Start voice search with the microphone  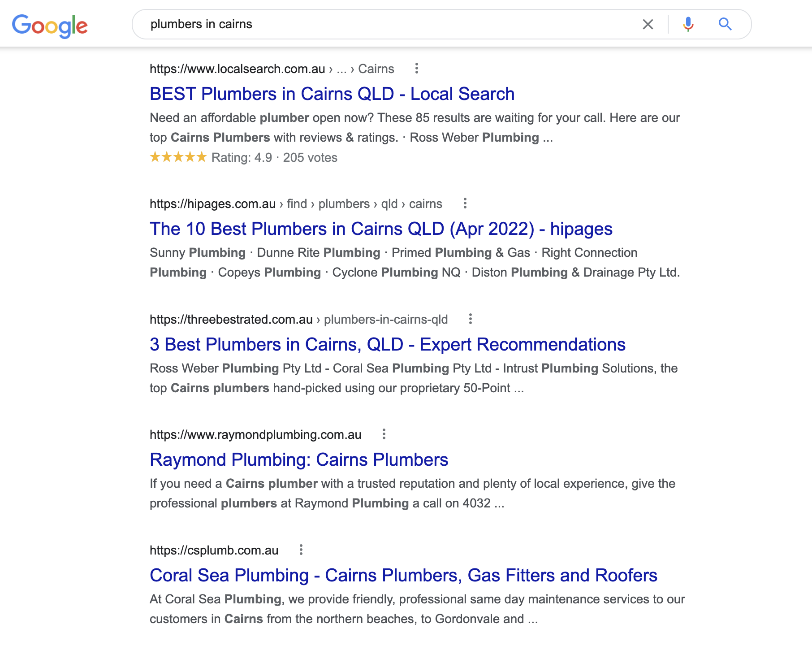pyautogui.click(x=688, y=24)
